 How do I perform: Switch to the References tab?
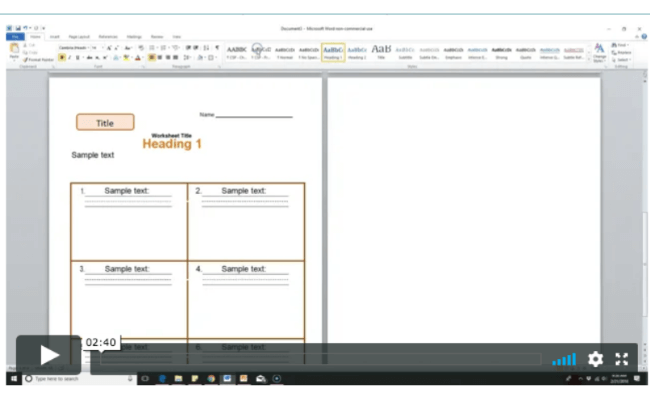[108, 37]
